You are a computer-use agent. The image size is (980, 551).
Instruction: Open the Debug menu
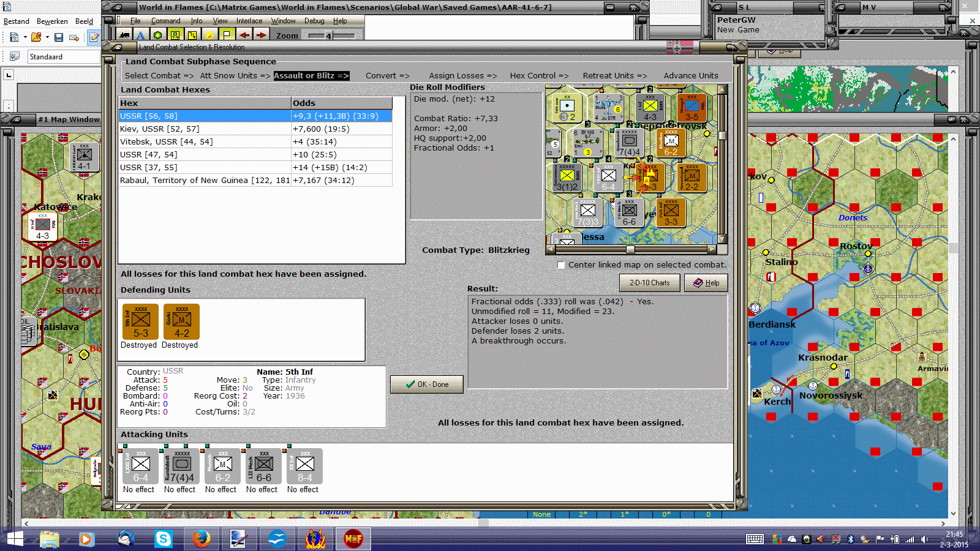314,21
